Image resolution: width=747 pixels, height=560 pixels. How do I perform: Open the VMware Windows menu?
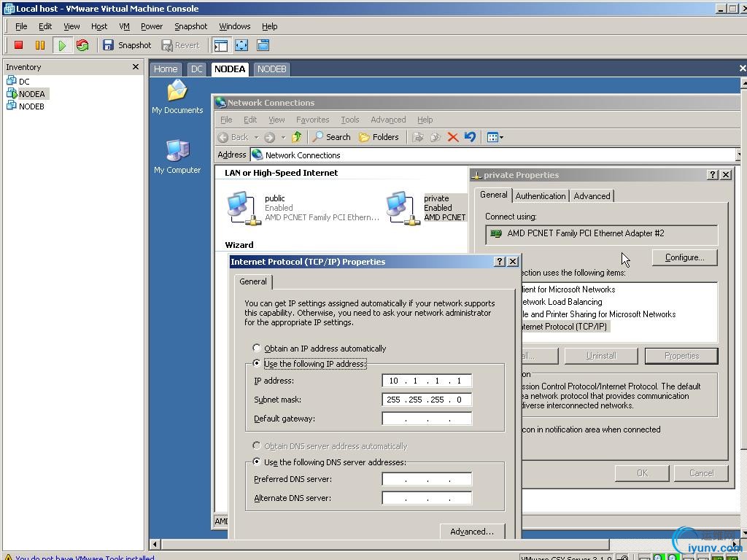(x=234, y=26)
